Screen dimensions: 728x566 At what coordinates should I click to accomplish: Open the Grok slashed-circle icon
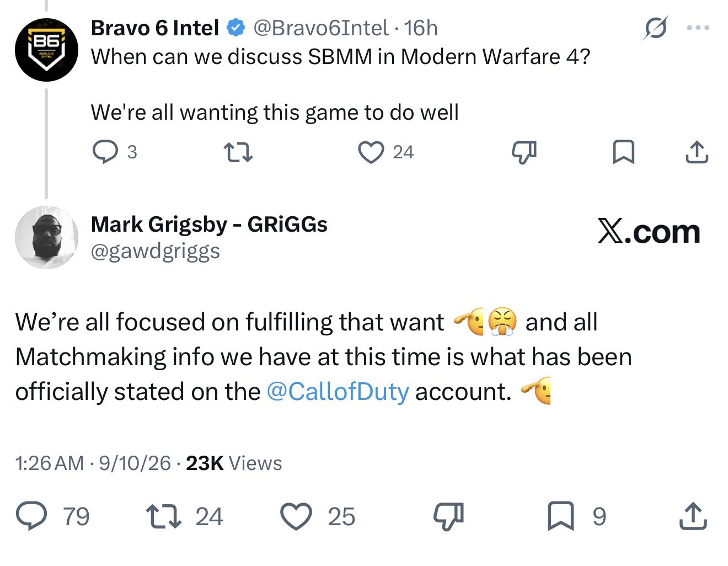pyautogui.click(x=656, y=28)
